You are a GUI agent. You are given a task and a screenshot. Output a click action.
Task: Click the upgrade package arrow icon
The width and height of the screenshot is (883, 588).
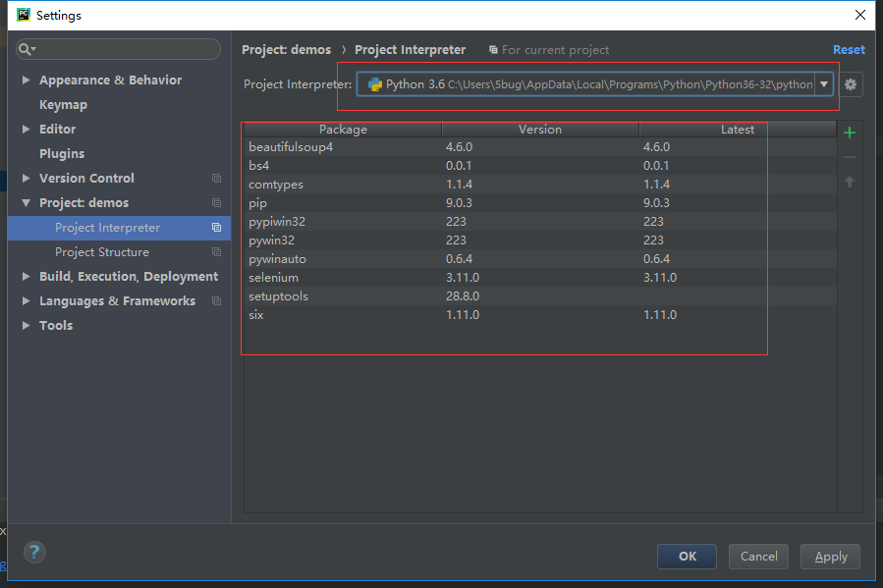(x=850, y=182)
